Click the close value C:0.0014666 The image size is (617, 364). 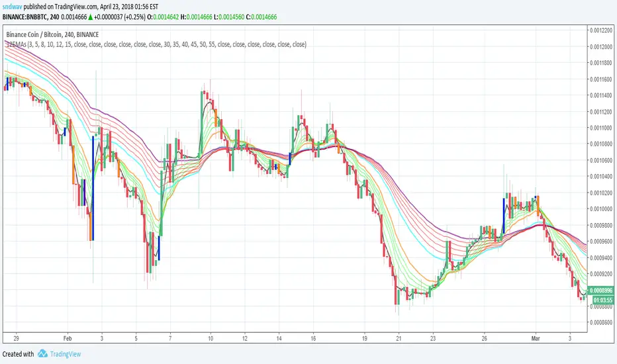(261, 17)
